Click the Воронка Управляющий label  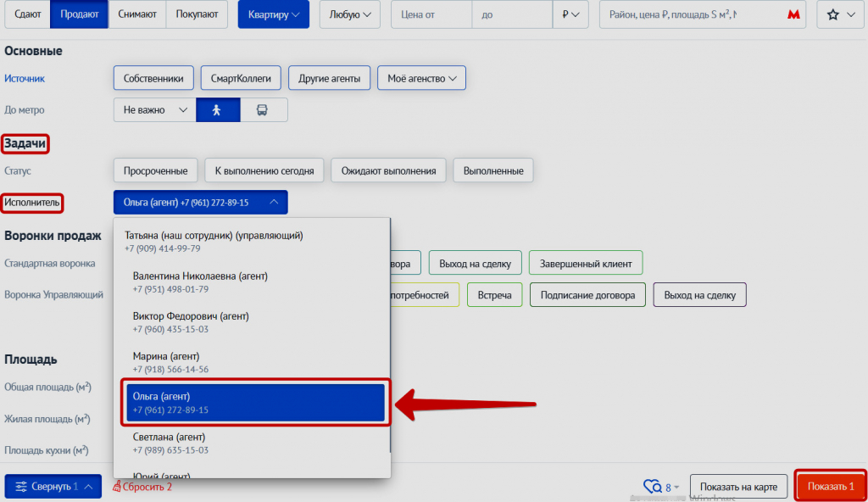(x=53, y=295)
